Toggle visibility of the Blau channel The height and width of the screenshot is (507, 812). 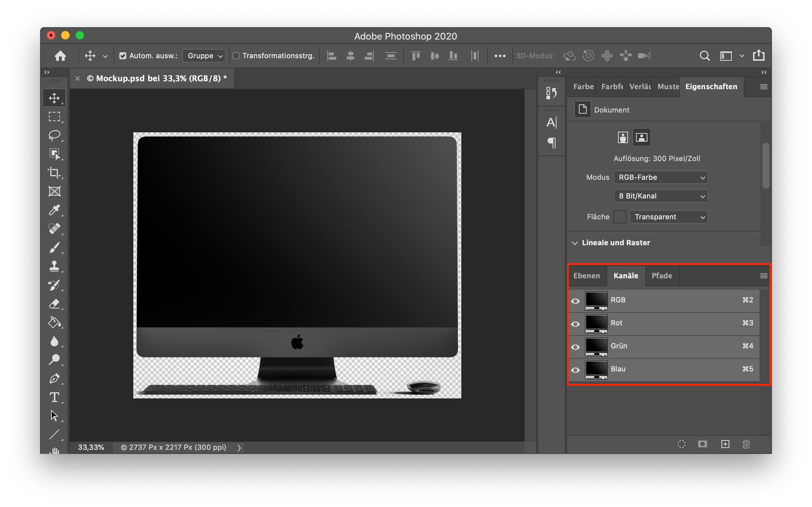coord(576,369)
